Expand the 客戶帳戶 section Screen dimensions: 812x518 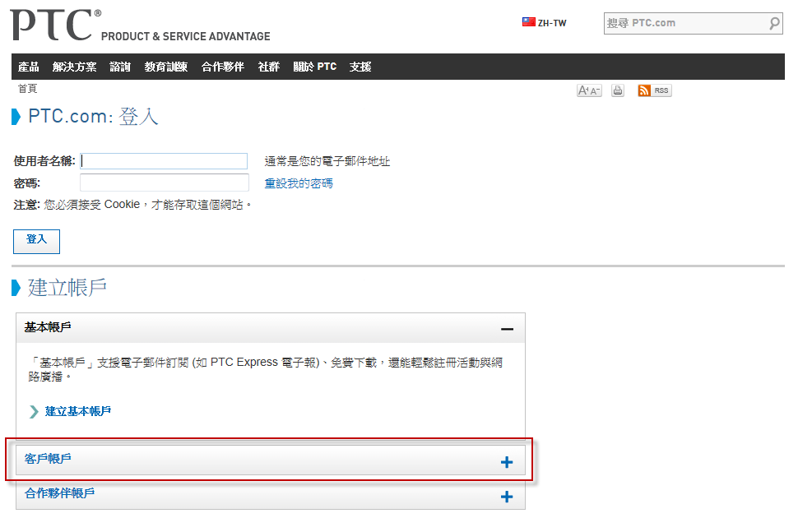507,462
